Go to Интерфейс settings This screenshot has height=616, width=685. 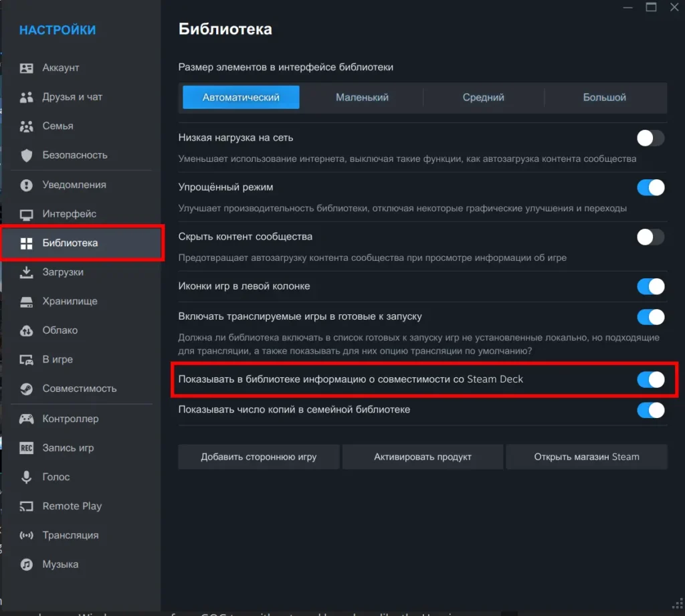click(x=81, y=214)
